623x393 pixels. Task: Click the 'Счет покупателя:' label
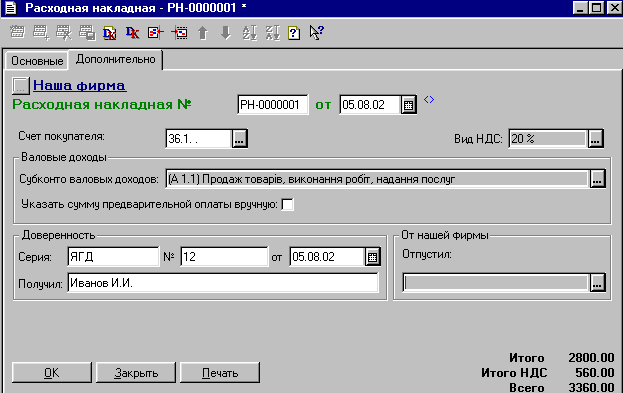coord(62,136)
